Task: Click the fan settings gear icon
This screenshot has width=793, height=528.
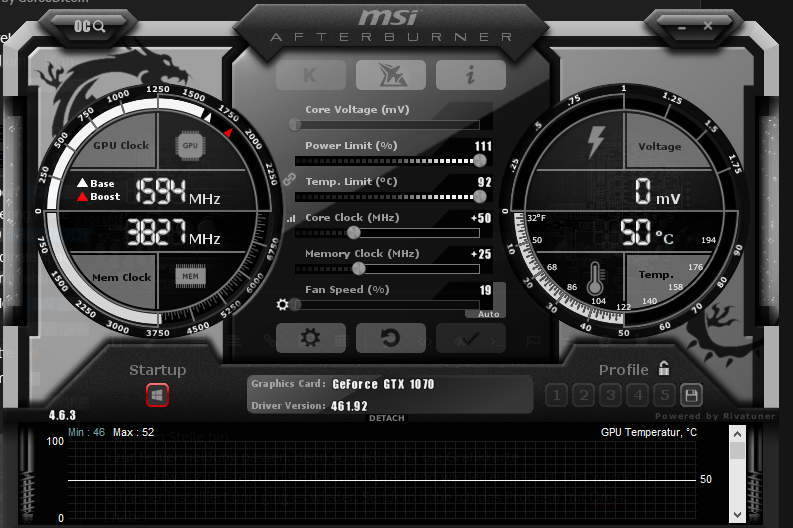Action: [283, 305]
